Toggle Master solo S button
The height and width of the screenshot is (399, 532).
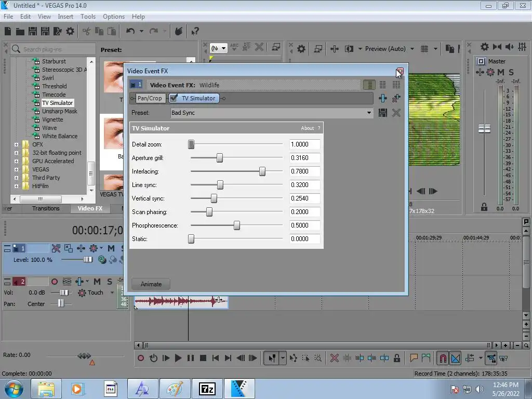(x=511, y=72)
